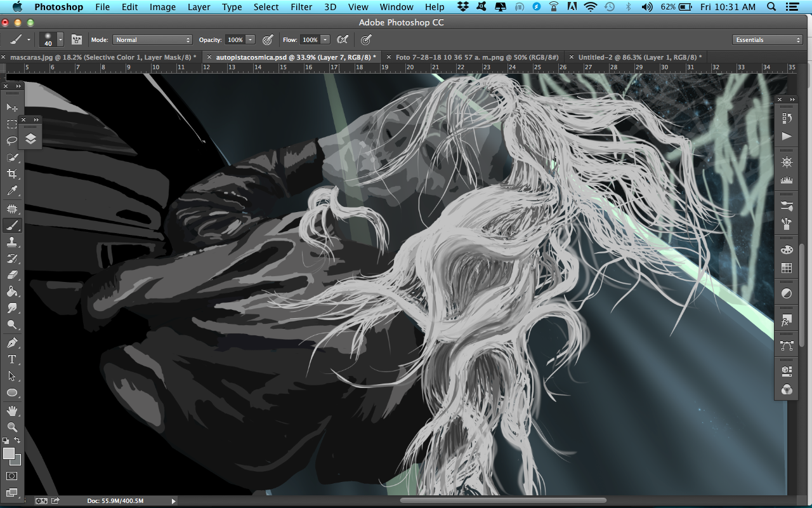
Task: Open the Essentials workspace dropdown
Action: click(768, 39)
